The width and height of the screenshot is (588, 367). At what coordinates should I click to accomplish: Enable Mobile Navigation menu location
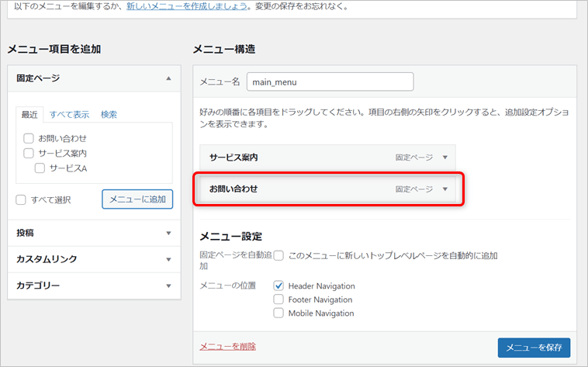pos(278,313)
